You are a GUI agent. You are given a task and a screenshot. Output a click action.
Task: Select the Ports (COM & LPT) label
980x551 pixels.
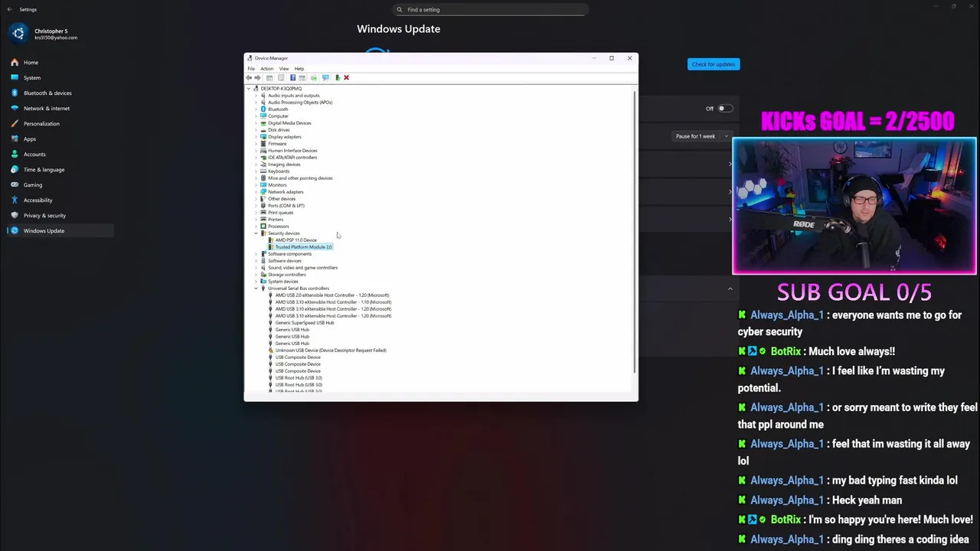tap(286, 206)
